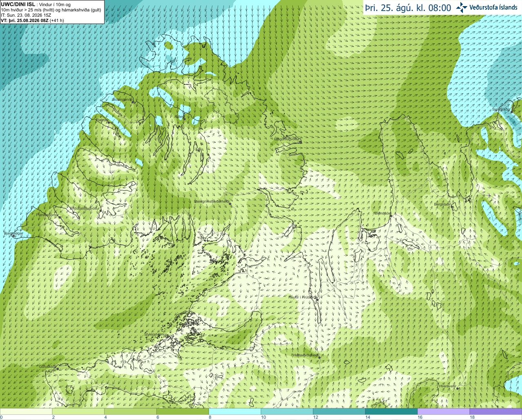Click the Hveravellir station marker
522x420 pixels.
(x=458, y=388)
